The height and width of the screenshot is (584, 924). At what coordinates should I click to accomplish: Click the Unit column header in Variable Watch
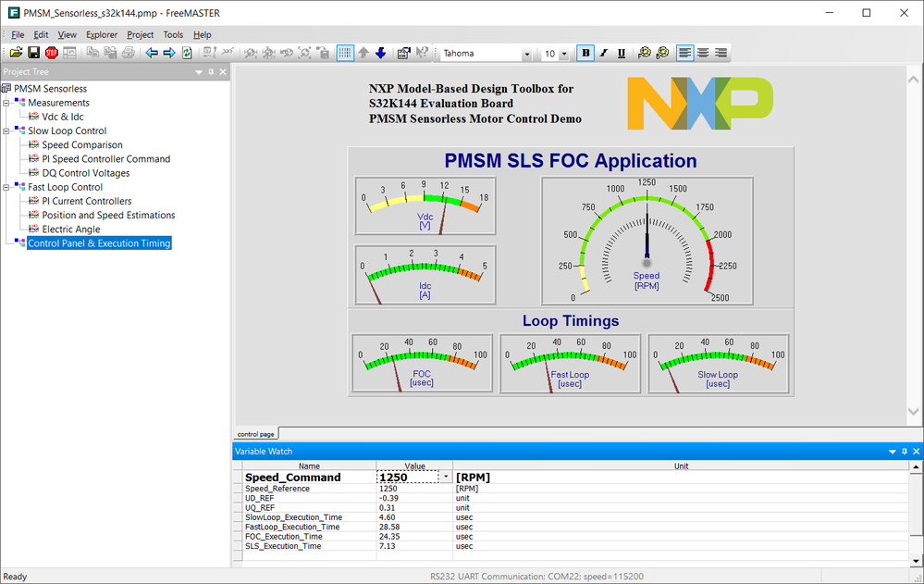[x=682, y=466]
